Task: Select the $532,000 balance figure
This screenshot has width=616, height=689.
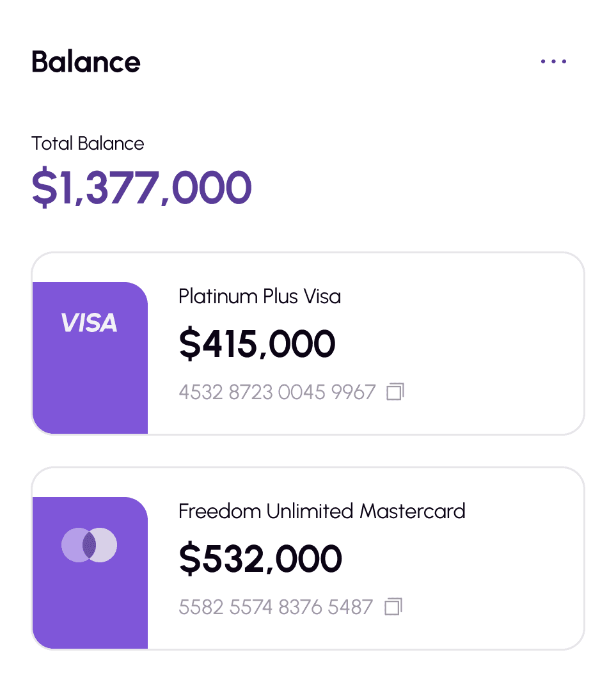Action: tap(260, 558)
